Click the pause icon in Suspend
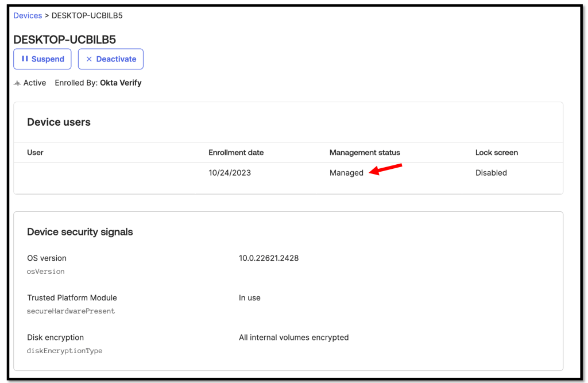The image size is (588, 383). click(25, 59)
